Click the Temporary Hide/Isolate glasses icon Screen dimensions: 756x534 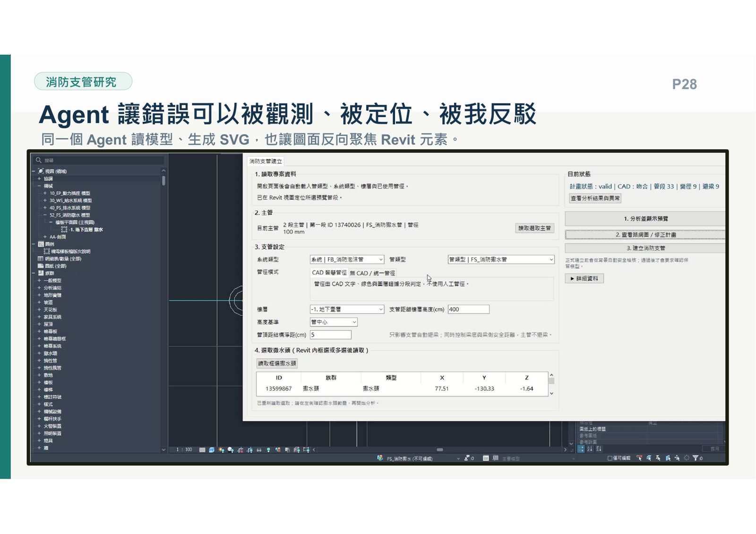pyautogui.click(x=259, y=450)
